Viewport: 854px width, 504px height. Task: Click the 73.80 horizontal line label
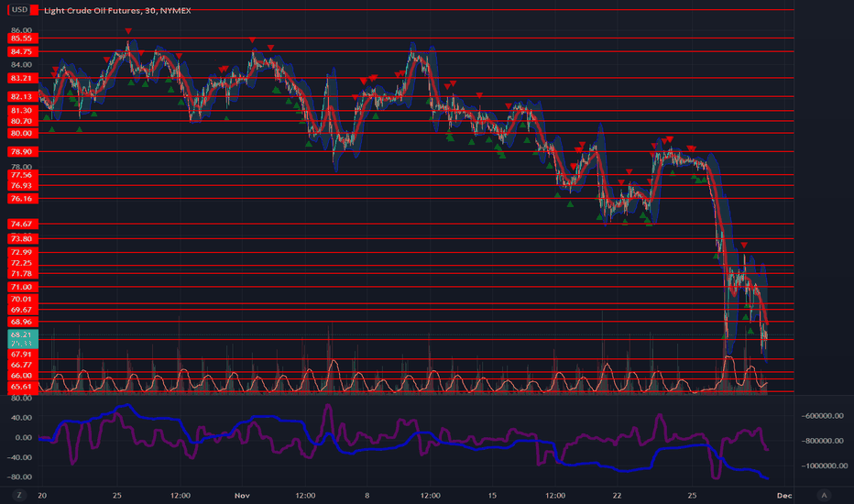(22, 238)
